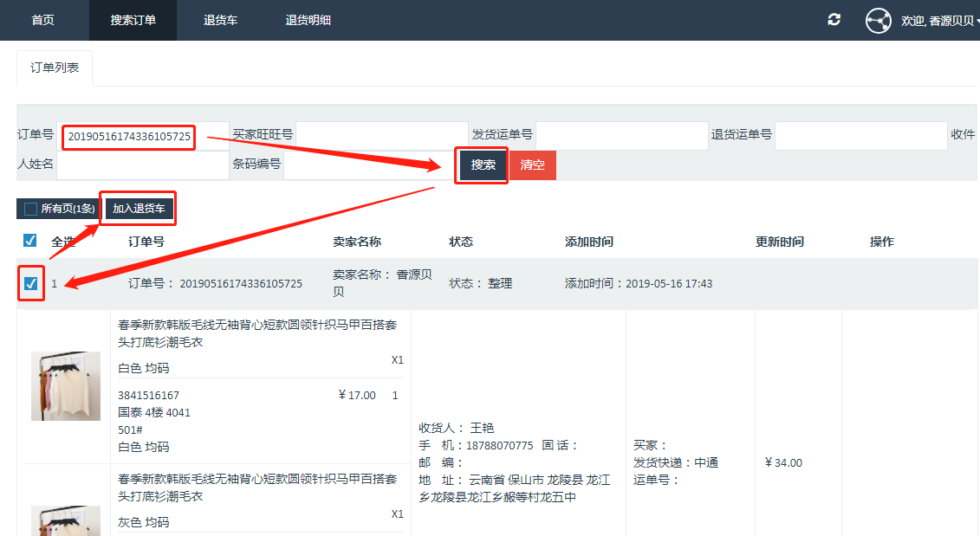
Task: Open the 欢迎, 香源贝贝 user dropdown
Action: (x=939, y=21)
